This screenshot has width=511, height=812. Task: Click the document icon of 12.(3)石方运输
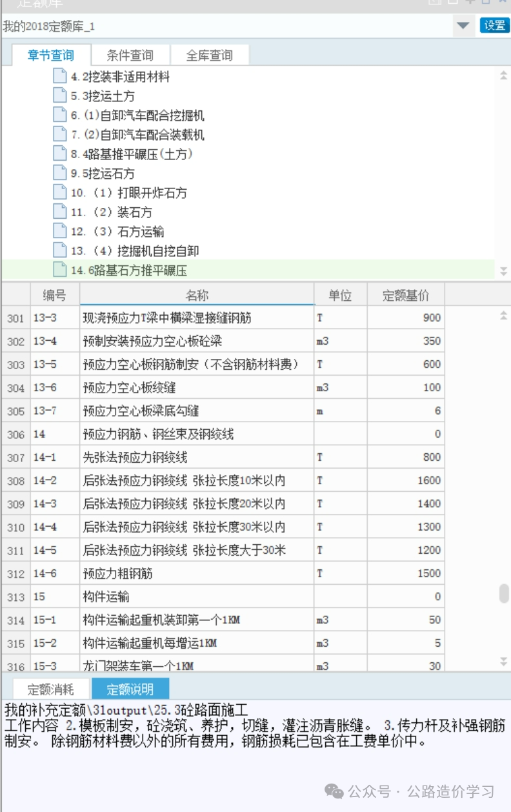(60, 231)
